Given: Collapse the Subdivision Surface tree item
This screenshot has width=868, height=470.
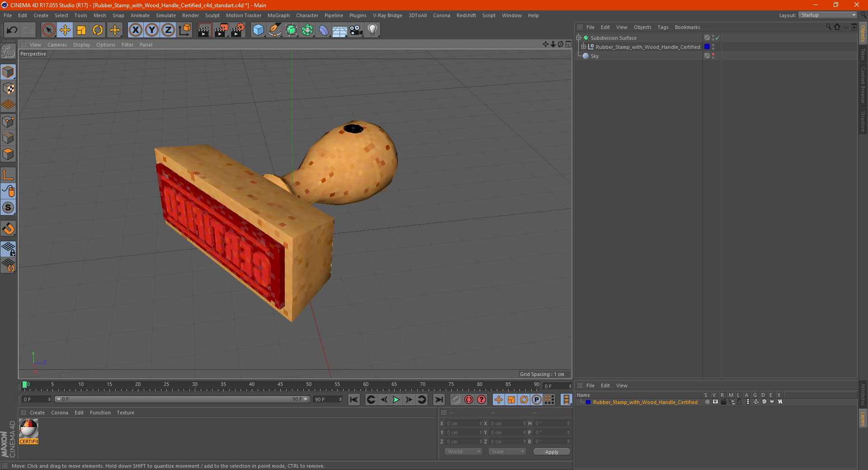Looking at the screenshot, I should pos(578,38).
